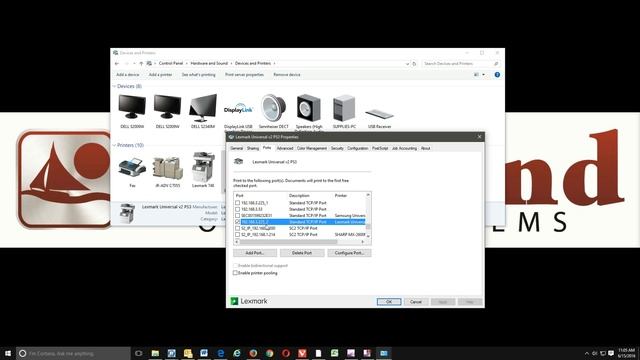Click the Configure Port button

(349, 253)
